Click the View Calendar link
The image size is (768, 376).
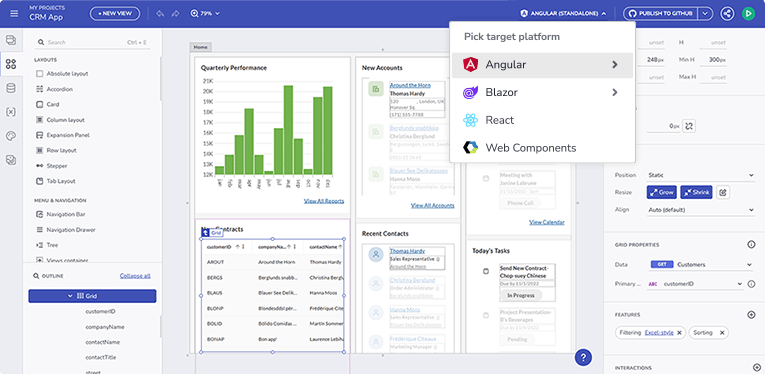(547, 222)
